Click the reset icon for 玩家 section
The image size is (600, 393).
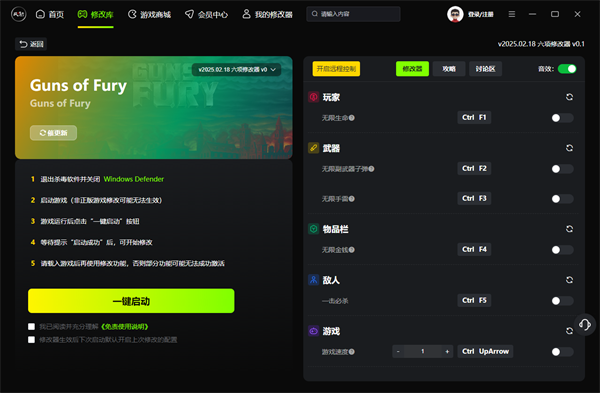pos(569,97)
